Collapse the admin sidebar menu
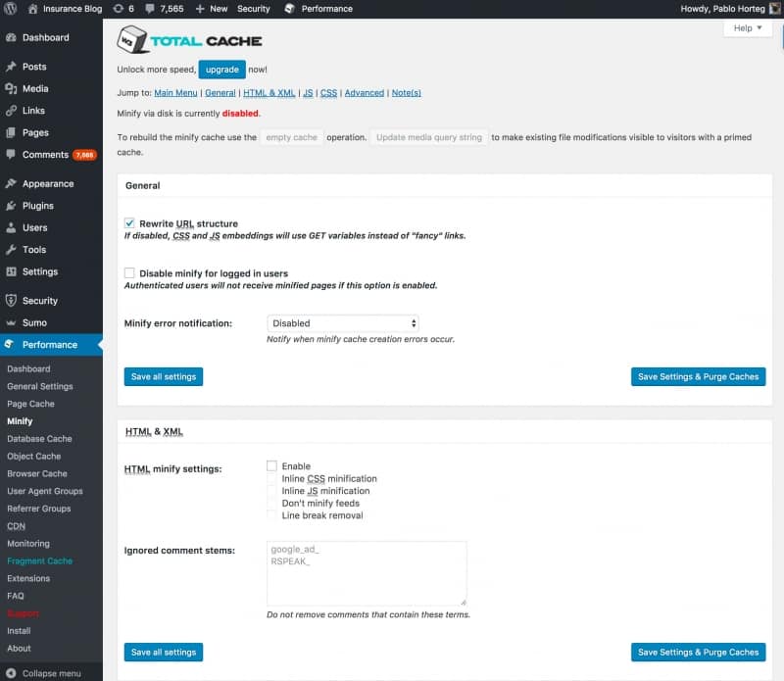The width and height of the screenshot is (784, 681). pyautogui.click(x=42, y=671)
